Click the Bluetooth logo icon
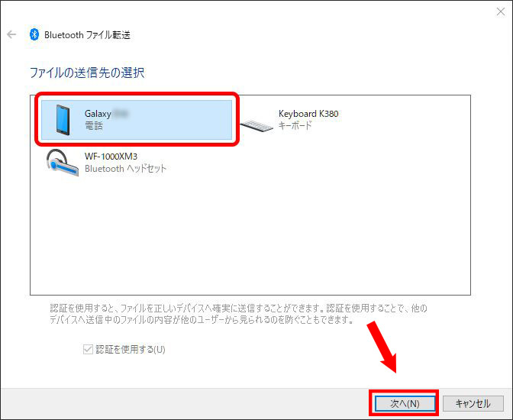This screenshot has width=513, height=420. point(34,34)
